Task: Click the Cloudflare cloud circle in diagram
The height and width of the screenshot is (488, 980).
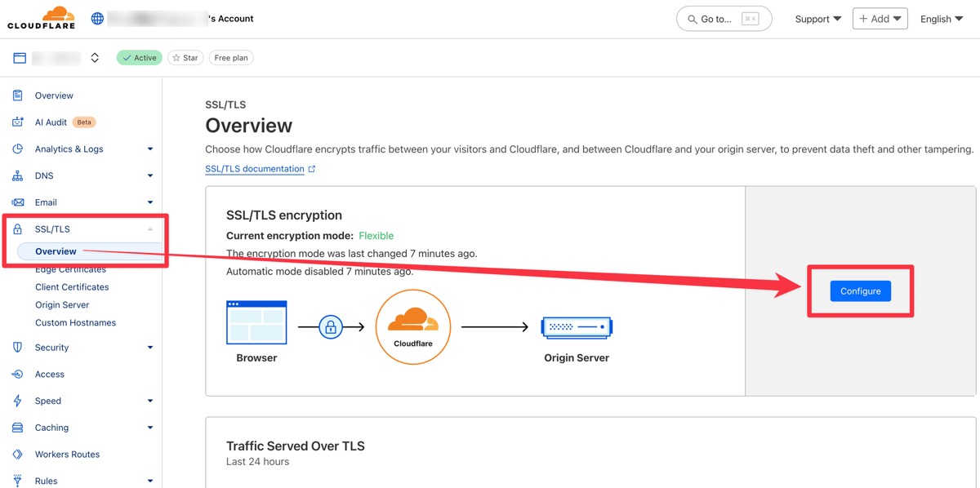Action: (413, 327)
